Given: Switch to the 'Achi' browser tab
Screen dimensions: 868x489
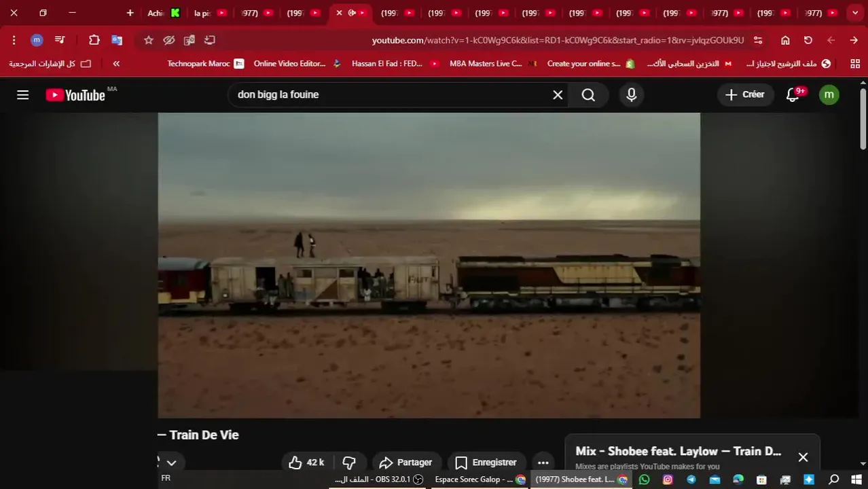Looking at the screenshot, I should point(164,13).
